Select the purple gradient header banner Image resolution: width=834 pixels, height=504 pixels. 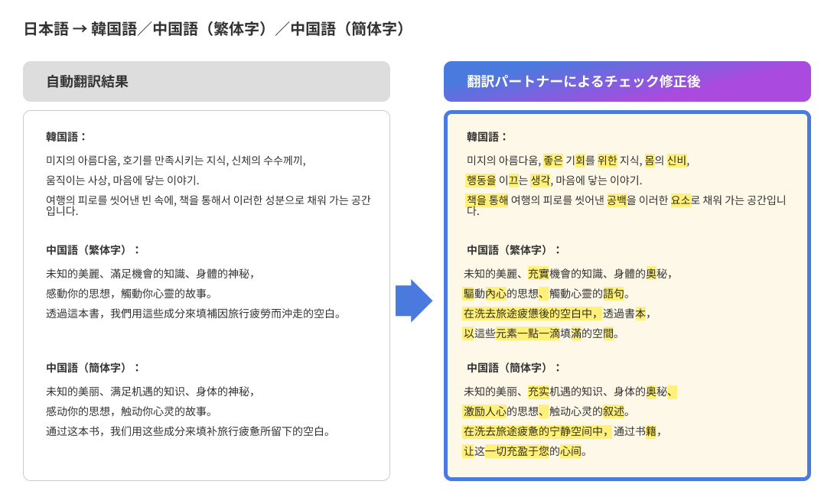coord(627,81)
